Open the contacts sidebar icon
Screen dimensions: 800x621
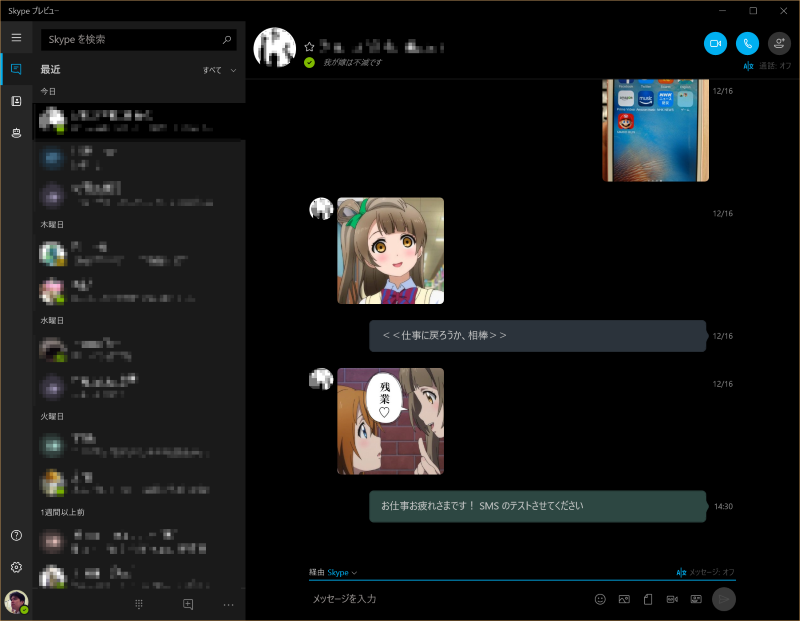click(16, 101)
